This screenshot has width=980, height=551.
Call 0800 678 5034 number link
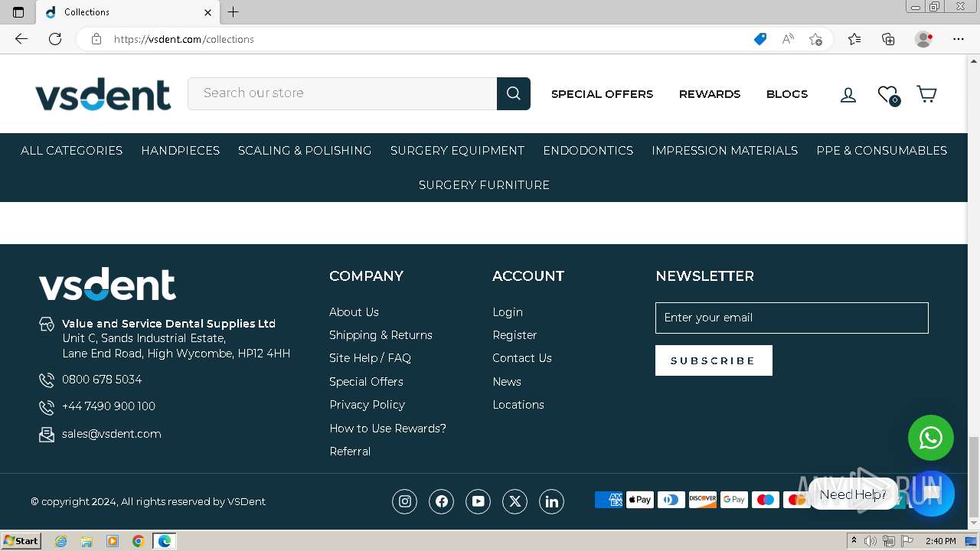pyautogui.click(x=102, y=380)
